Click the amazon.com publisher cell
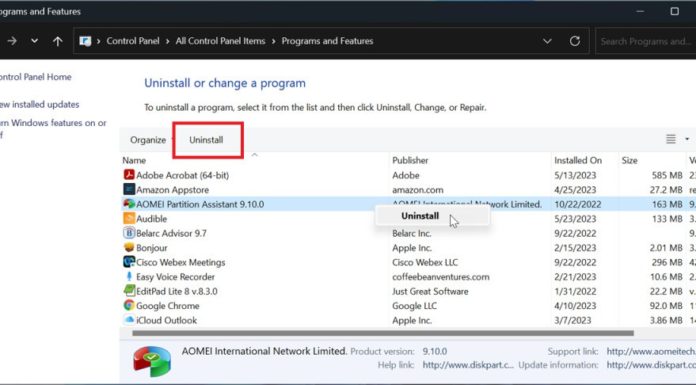This screenshot has width=696, height=385. coord(417,190)
